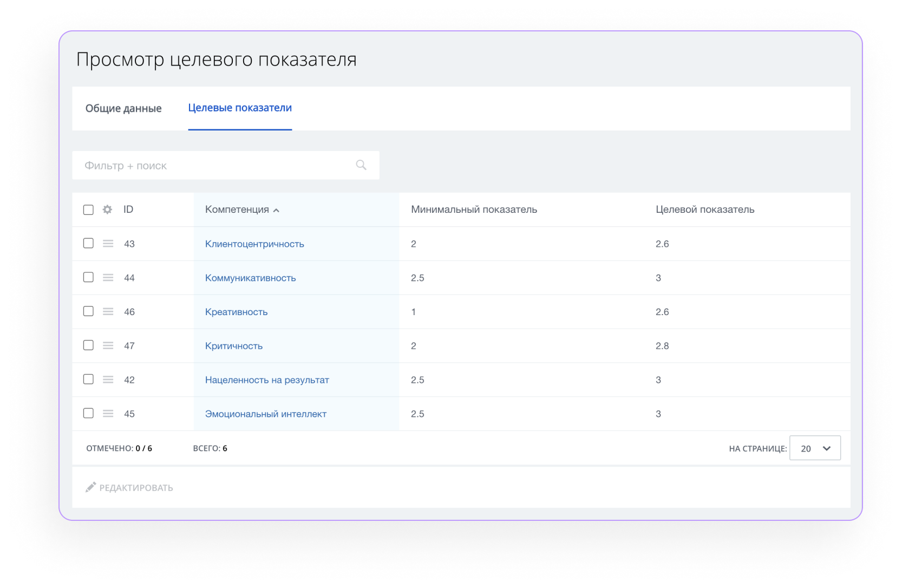Click the pencil icon next to Редактировать
902x588 pixels.
[x=91, y=487]
